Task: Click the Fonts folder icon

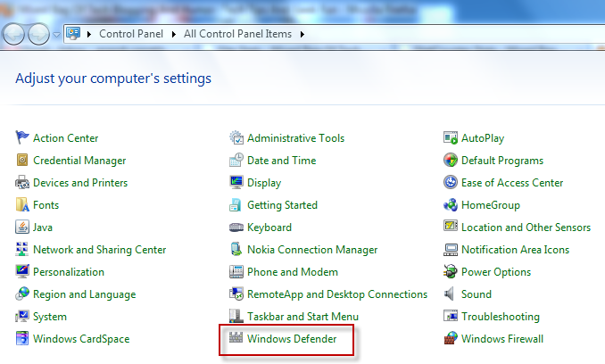Action: (22, 205)
